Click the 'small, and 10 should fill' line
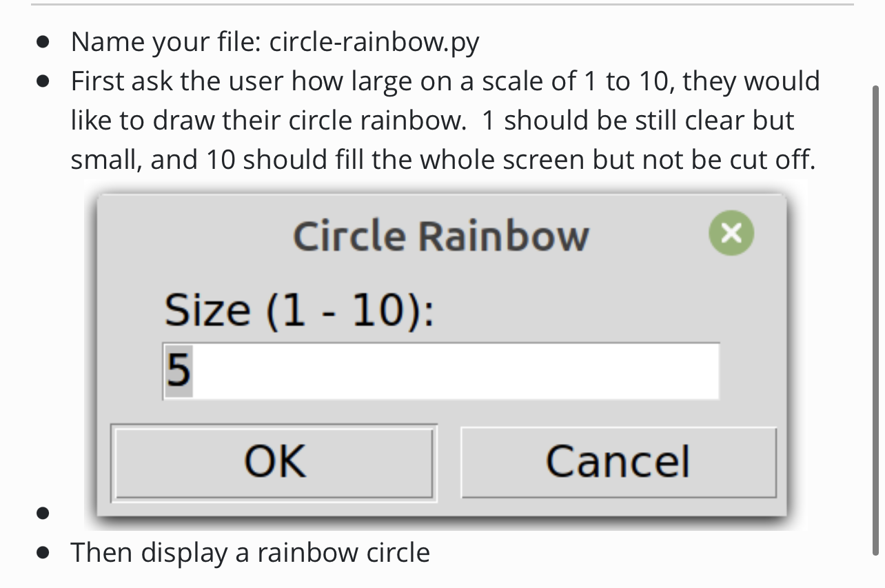885x588 pixels. [x=443, y=160]
